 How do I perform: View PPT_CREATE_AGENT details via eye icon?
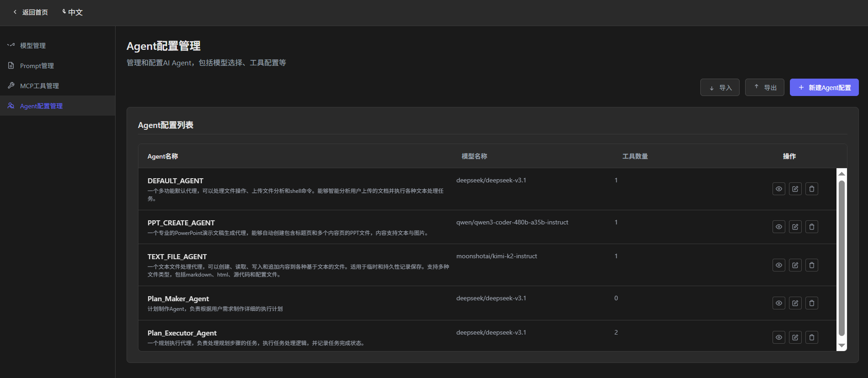(x=779, y=227)
